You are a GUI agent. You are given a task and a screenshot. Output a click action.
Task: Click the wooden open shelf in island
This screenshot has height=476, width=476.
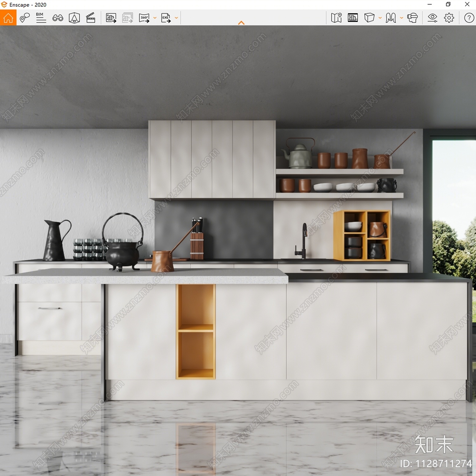pos(196,332)
